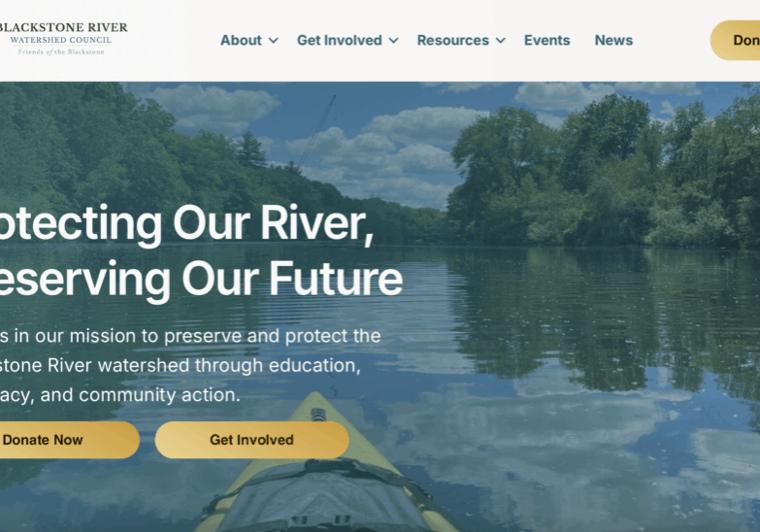Open the Resources menu label
760x532 pixels.
point(452,40)
